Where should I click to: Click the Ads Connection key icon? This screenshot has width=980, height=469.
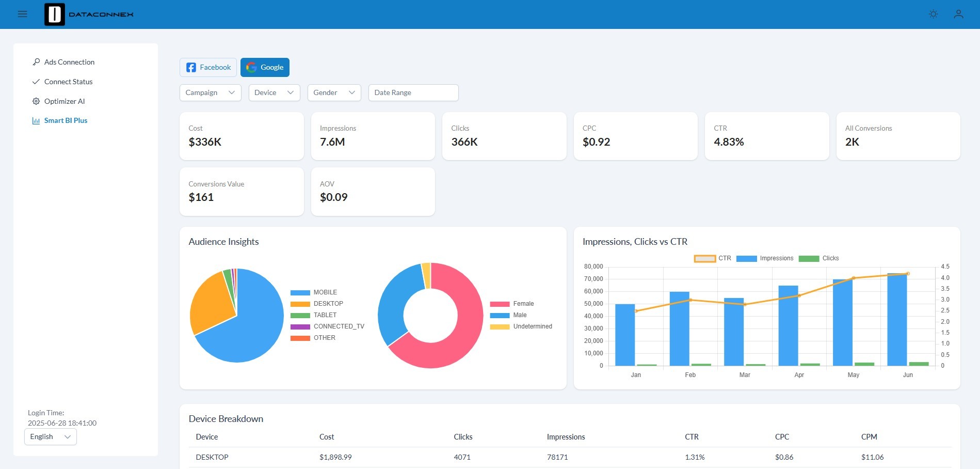click(x=36, y=62)
